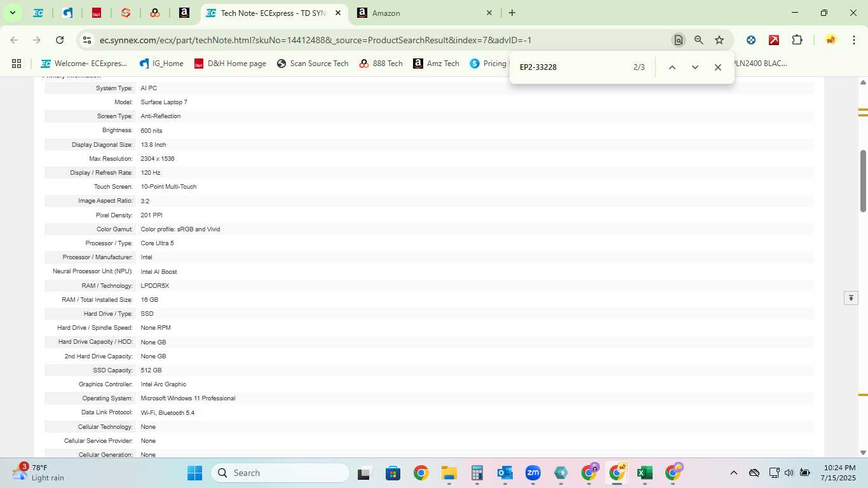Select '512 GB' SSD capacity value
Screen dimensions: 868x488
tap(151, 370)
